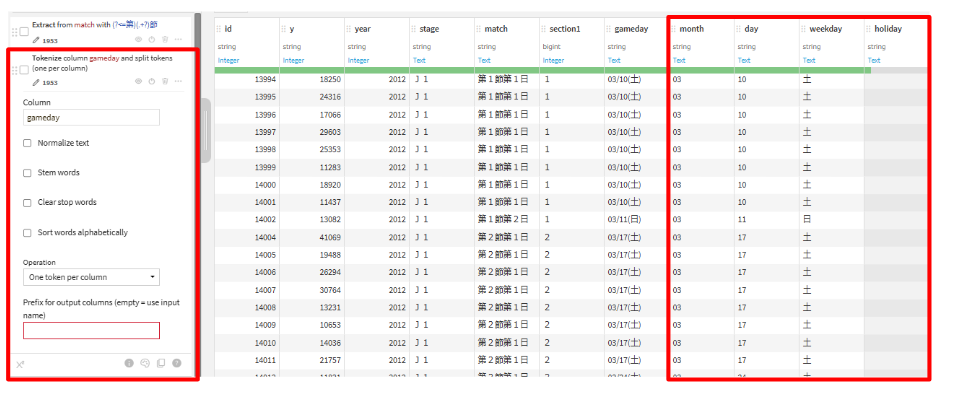The width and height of the screenshot is (955, 394).
Task: Click the grip icon on month column header
Action: [674, 29]
